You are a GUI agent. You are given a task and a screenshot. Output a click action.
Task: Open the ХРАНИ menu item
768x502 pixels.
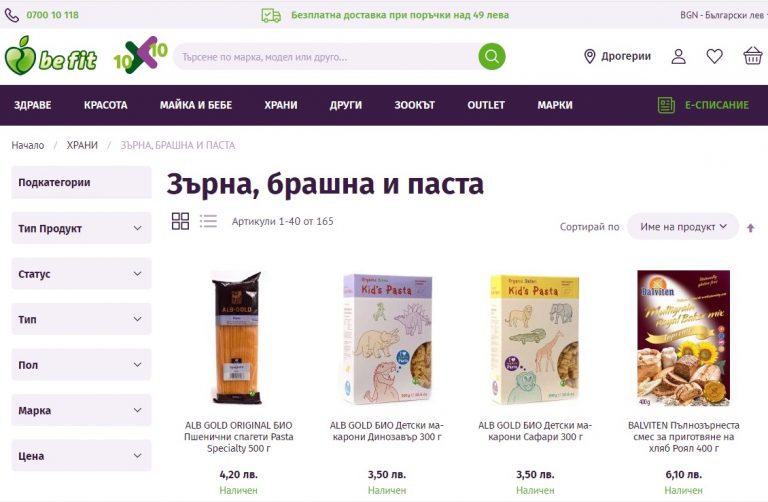tap(281, 105)
